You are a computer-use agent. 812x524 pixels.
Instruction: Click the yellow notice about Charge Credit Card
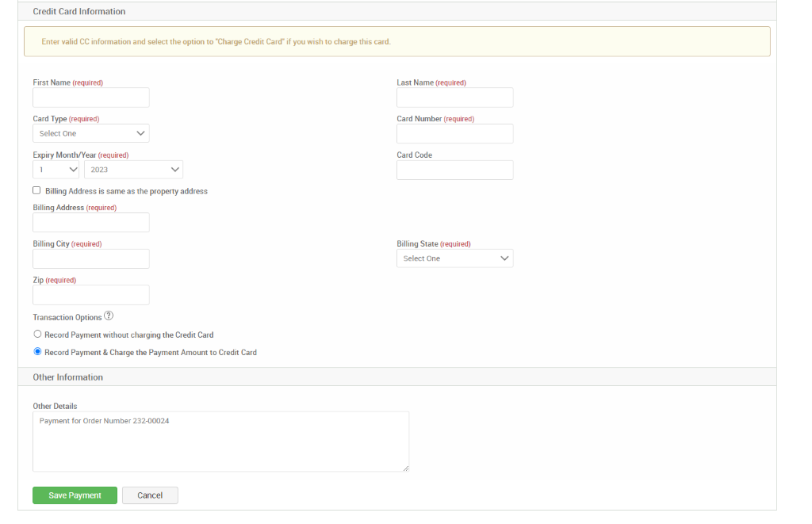pyautogui.click(x=397, y=41)
